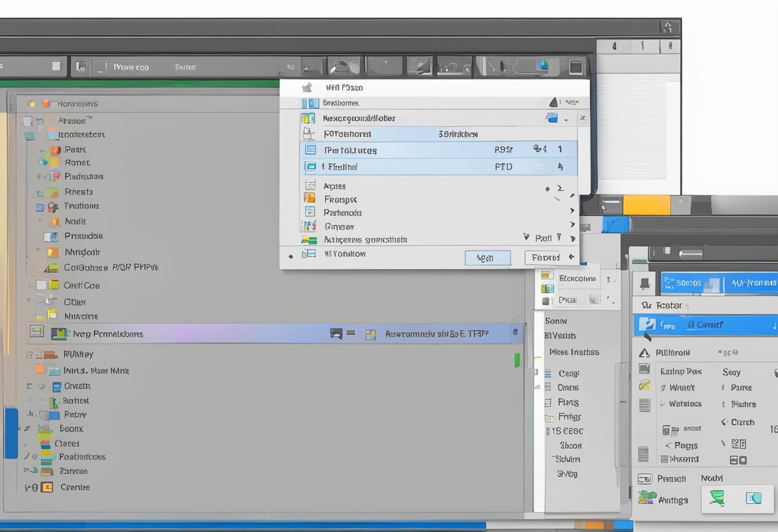Expand the Grnaer submenu arrow
This screenshot has width=778, height=532.
[x=571, y=224]
